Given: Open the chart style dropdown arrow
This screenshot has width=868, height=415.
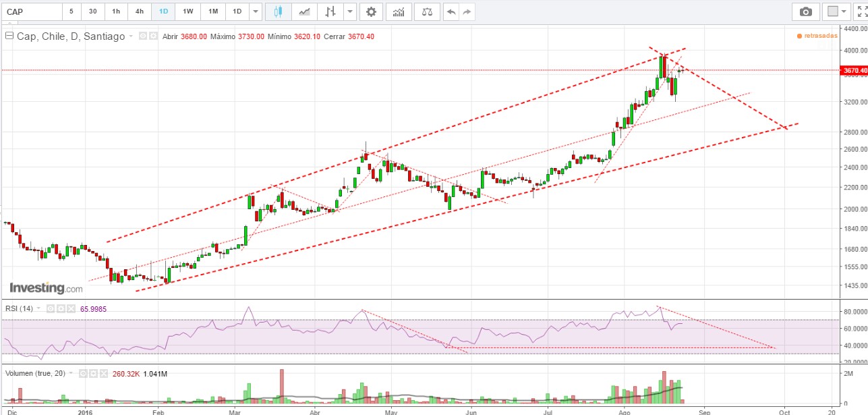Looking at the screenshot, I should tap(349, 11).
